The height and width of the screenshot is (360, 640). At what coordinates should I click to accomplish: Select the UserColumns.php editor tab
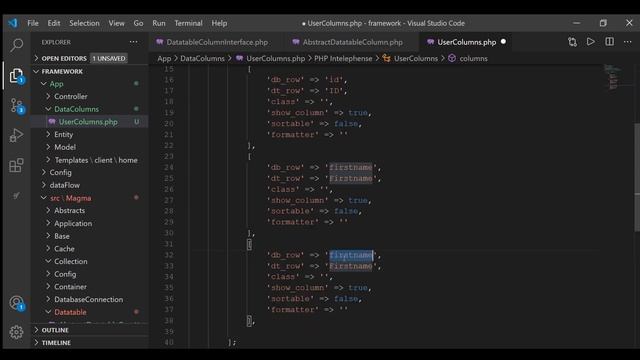click(x=466, y=42)
